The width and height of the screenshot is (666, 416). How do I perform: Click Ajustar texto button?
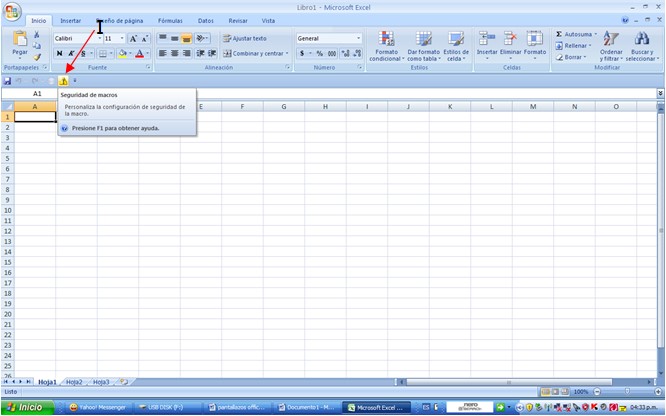[245, 38]
